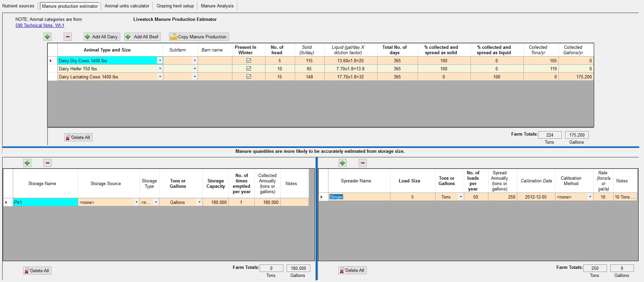Viewport: 644px width, 282px height.
Task: Click Notes cell reading 10 Tons
Action: coord(625,197)
